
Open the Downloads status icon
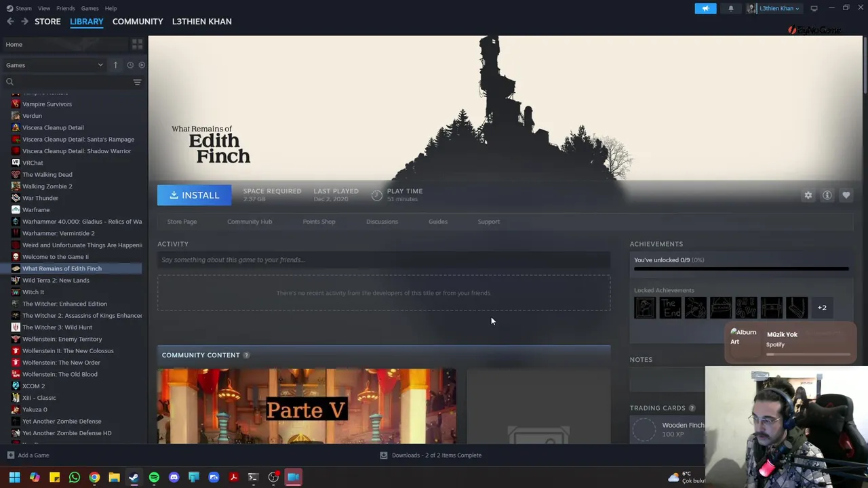384,455
